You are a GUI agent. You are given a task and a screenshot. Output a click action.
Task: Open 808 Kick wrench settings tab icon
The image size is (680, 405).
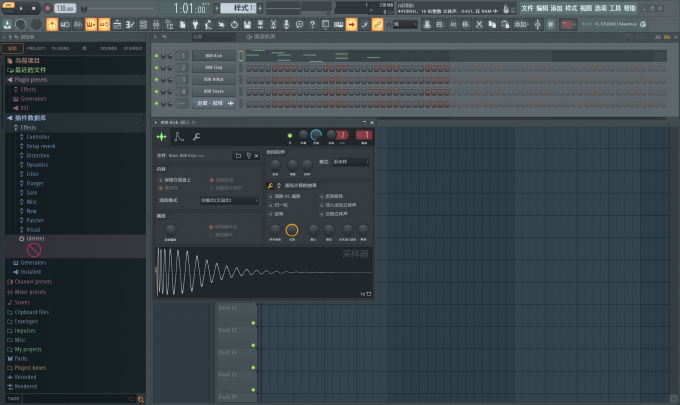[x=196, y=137]
